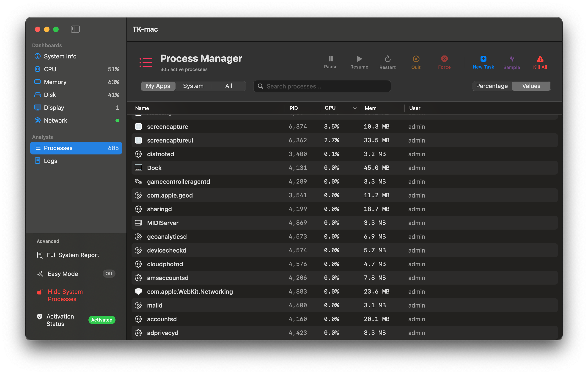Restart the selected process
The width and height of the screenshot is (588, 374).
387,62
